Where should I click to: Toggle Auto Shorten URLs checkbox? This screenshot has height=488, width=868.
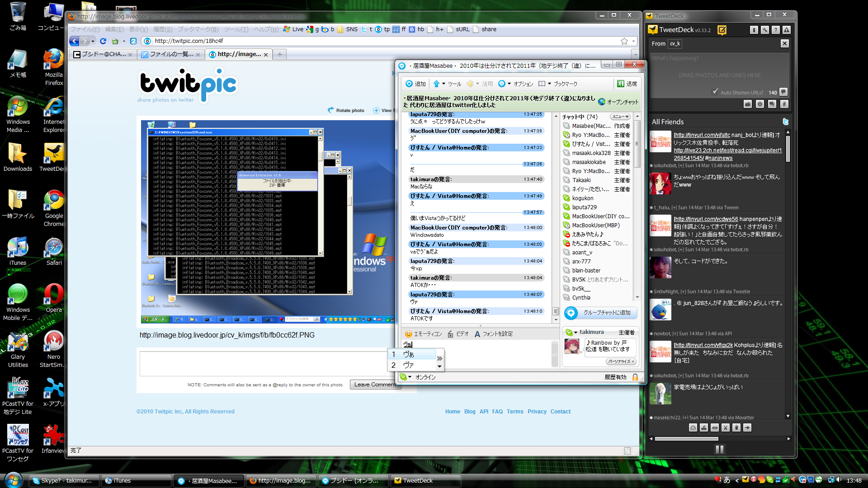[x=715, y=92]
